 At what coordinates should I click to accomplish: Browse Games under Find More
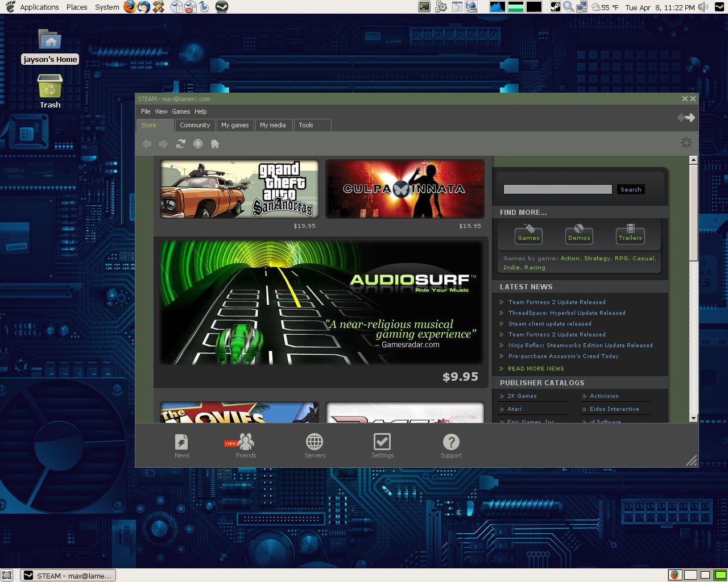point(528,234)
